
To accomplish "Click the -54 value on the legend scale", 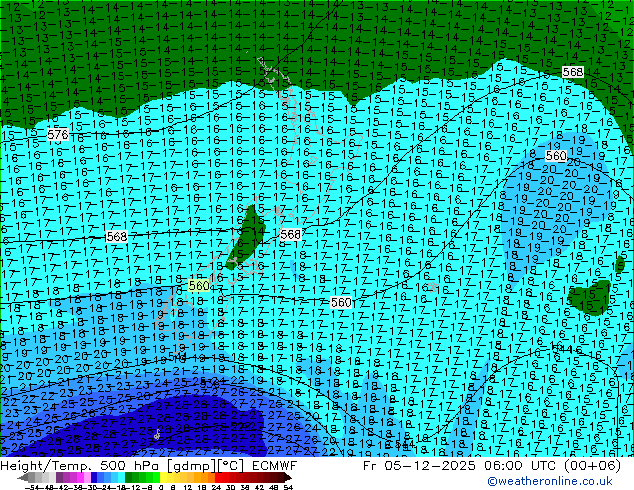I will pyautogui.click(x=32, y=488).
